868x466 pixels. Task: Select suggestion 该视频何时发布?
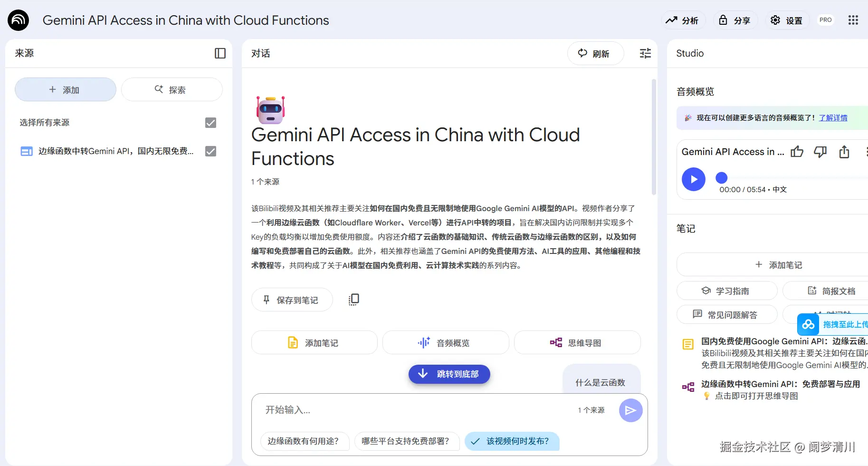pyautogui.click(x=512, y=441)
